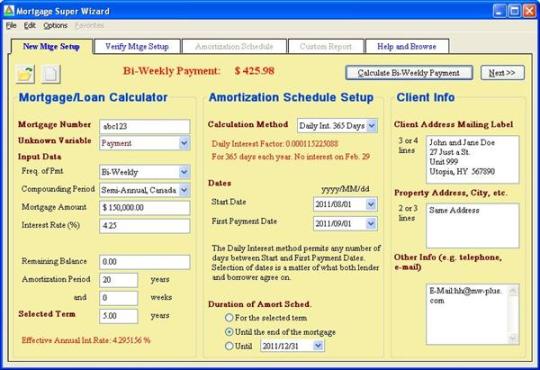
Task: Click the Property Address text box
Action: [x=472, y=226]
